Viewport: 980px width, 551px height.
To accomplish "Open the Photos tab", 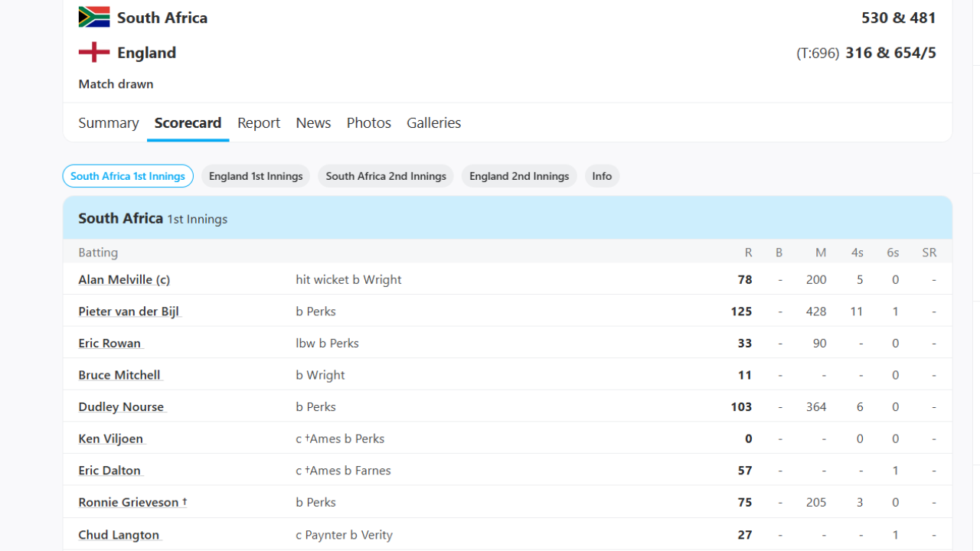I will click(368, 122).
